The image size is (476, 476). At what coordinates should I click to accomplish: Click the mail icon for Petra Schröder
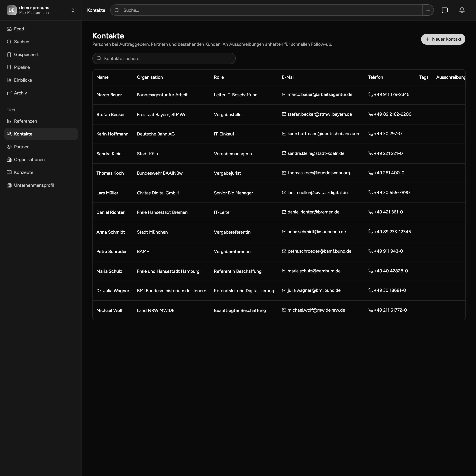pyautogui.click(x=284, y=251)
